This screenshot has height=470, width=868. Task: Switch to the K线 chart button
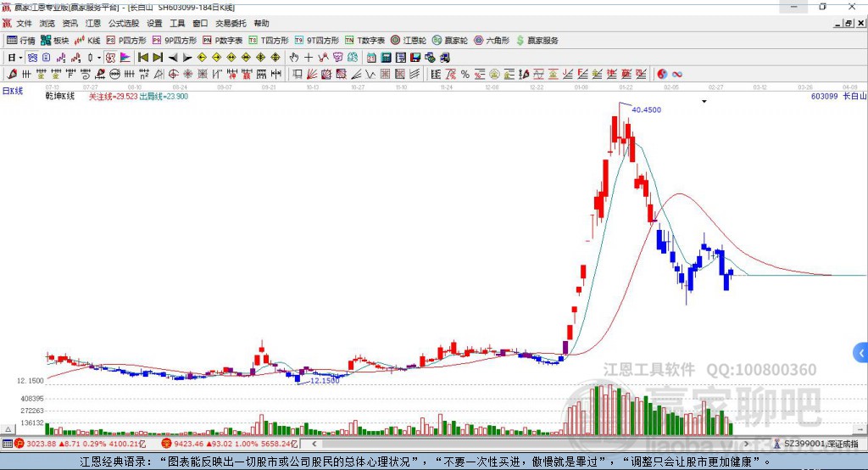87,41
